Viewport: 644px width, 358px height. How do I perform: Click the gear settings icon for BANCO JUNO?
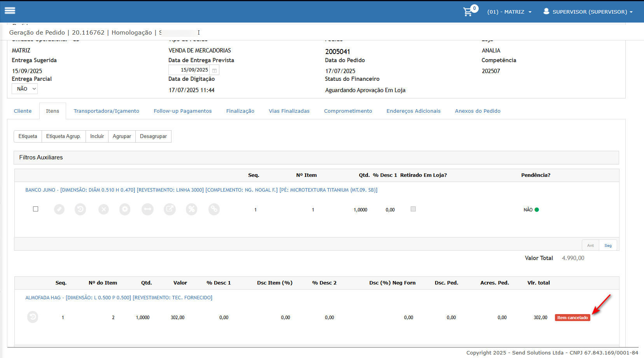pyautogui.click(x=125, y=210)
